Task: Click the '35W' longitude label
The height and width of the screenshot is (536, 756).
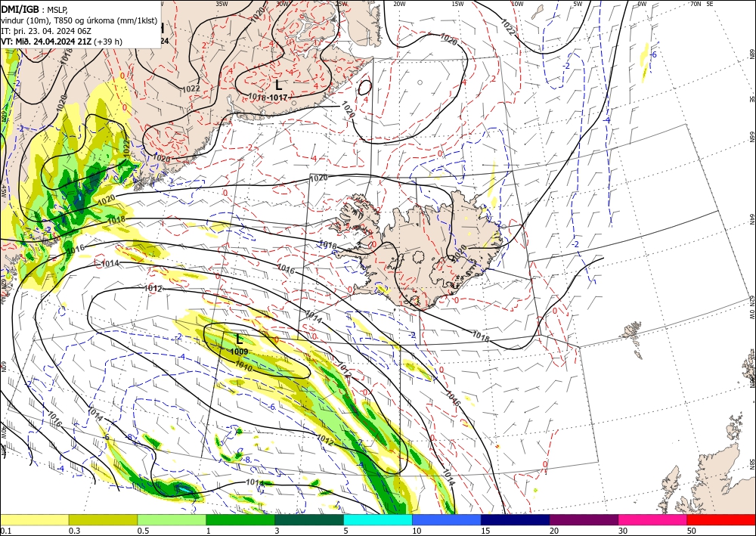Action: tap(222, 3)
